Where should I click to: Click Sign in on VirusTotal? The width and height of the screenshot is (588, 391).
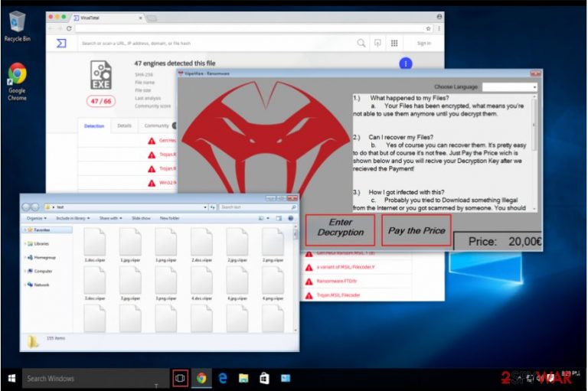424,44
